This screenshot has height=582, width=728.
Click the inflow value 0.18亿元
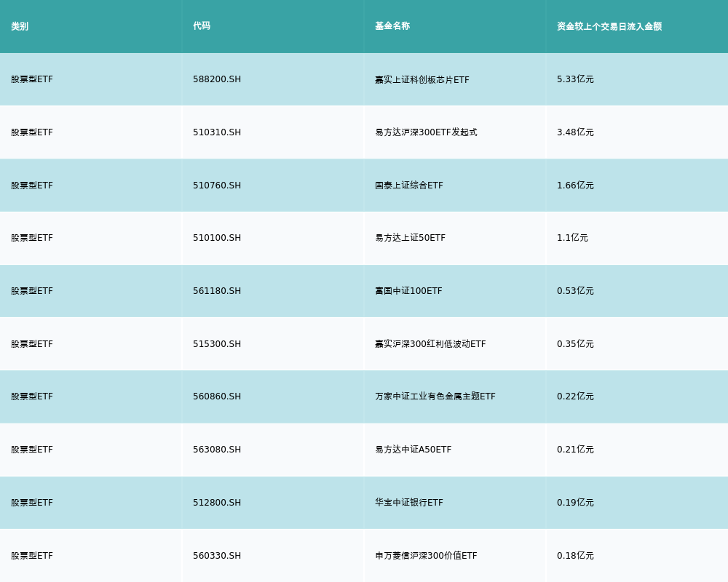tap(575, 556)
